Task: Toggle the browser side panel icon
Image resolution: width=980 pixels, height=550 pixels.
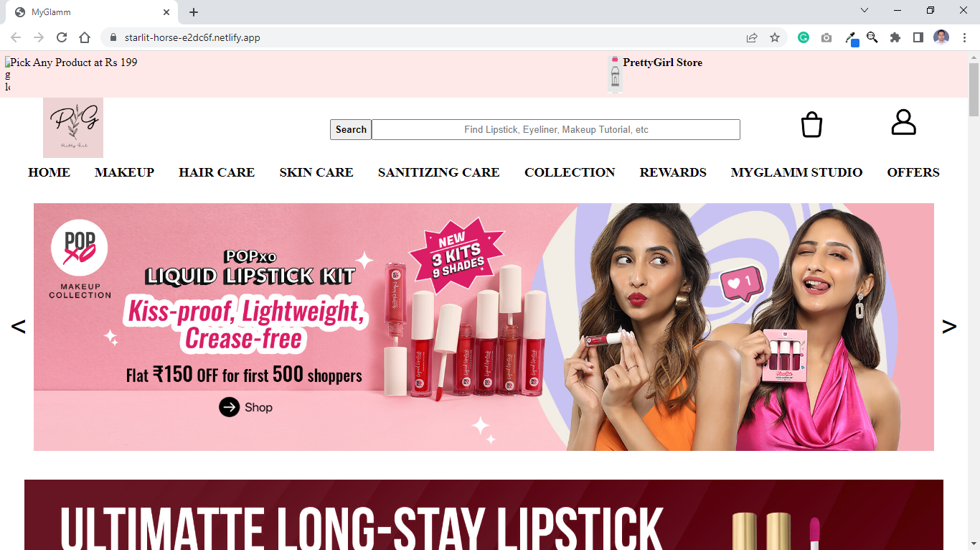Action: coord(918,37)
